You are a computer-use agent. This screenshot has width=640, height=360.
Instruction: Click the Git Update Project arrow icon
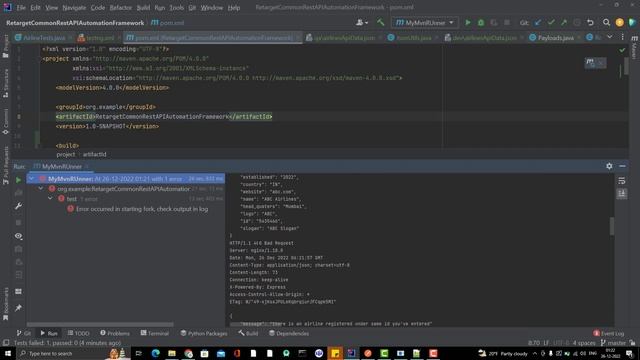tap(538, 23)
